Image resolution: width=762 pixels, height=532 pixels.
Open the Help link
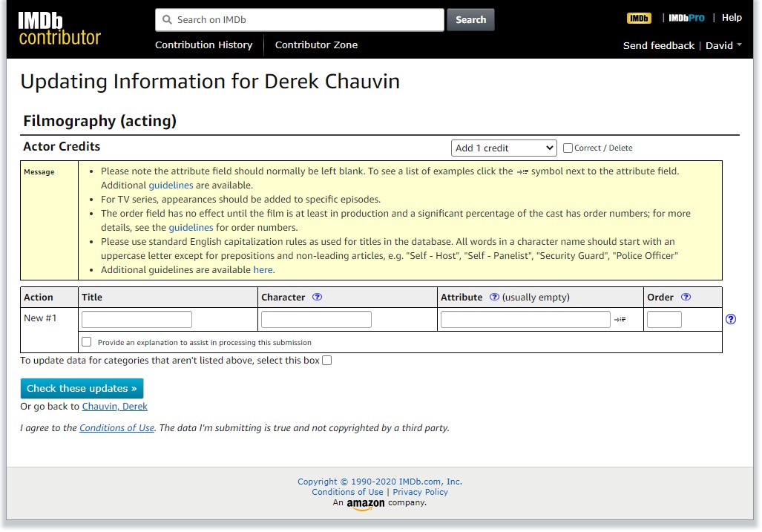[x=732, y=18]
